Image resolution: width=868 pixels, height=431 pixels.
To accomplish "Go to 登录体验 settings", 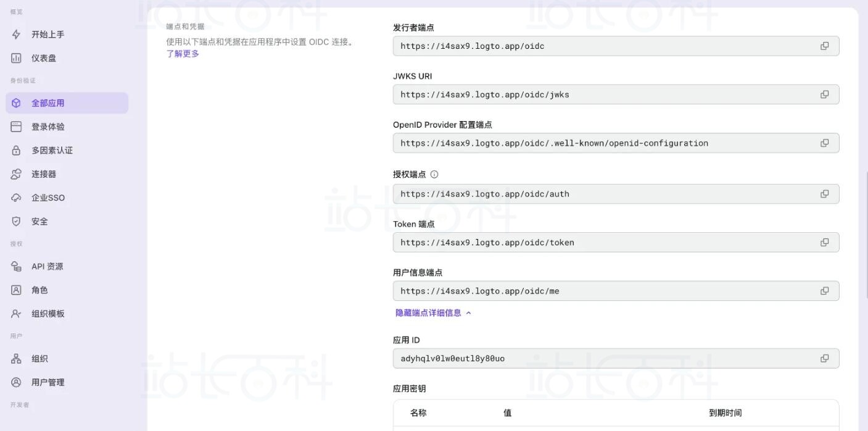I will pos(67,127).
